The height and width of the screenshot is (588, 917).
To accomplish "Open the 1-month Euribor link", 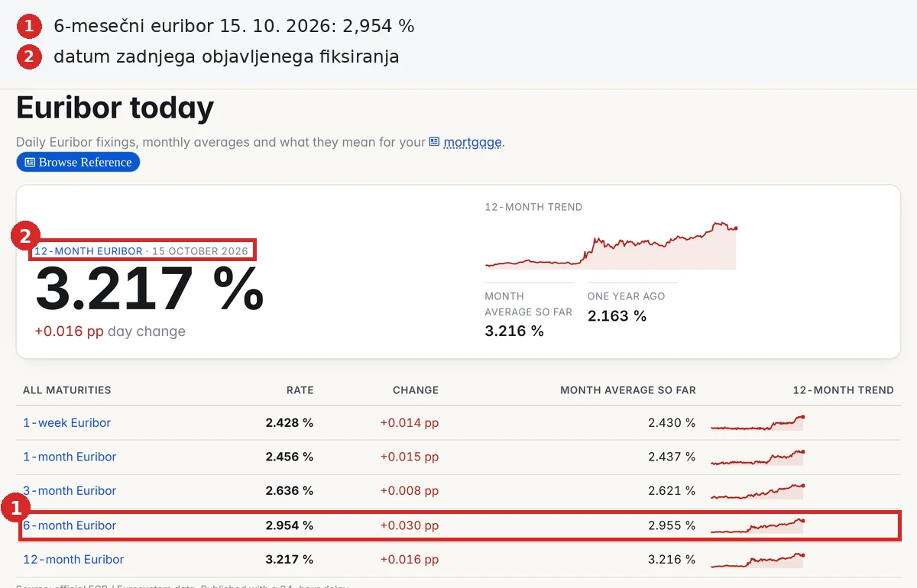I will pos(70,457).
